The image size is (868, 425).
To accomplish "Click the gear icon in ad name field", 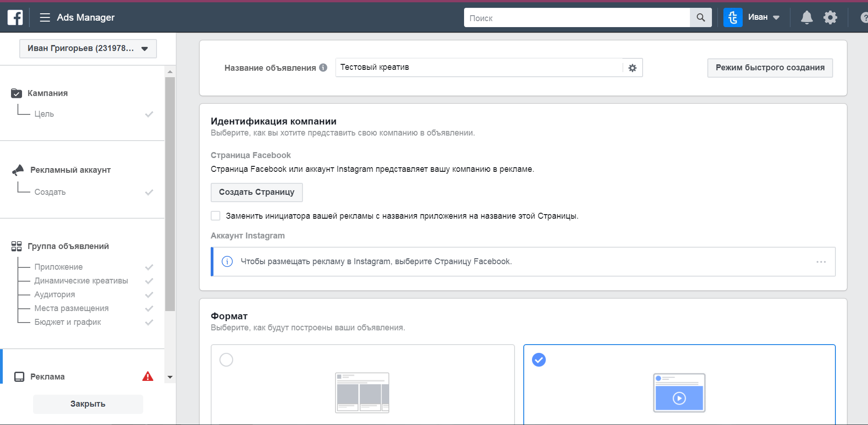I will [633, 68].
